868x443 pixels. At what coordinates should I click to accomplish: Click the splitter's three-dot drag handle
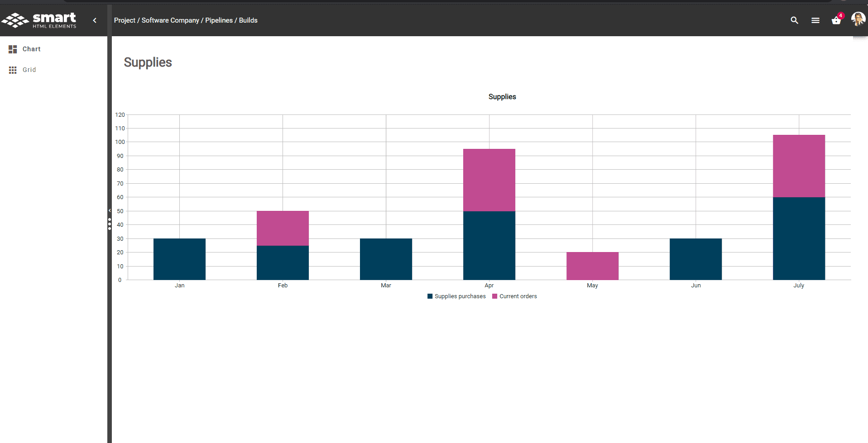[110, 224]
